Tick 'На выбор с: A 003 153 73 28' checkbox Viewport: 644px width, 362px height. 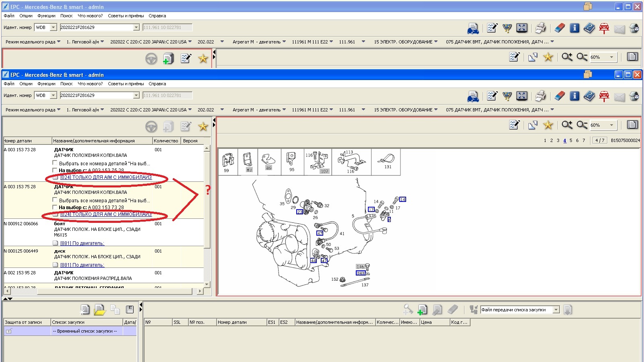coord(55,207)
